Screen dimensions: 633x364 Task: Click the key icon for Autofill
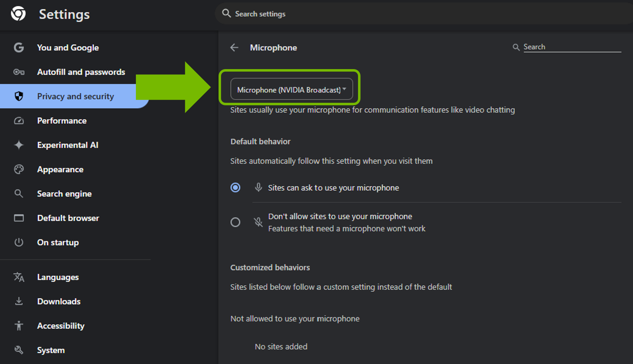(x=19, y=72)
